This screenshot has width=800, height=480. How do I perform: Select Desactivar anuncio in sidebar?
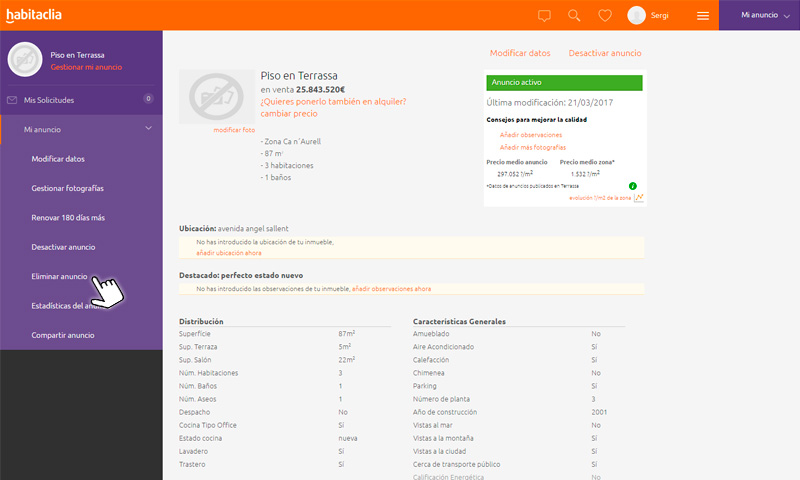(x=63, y=247)
